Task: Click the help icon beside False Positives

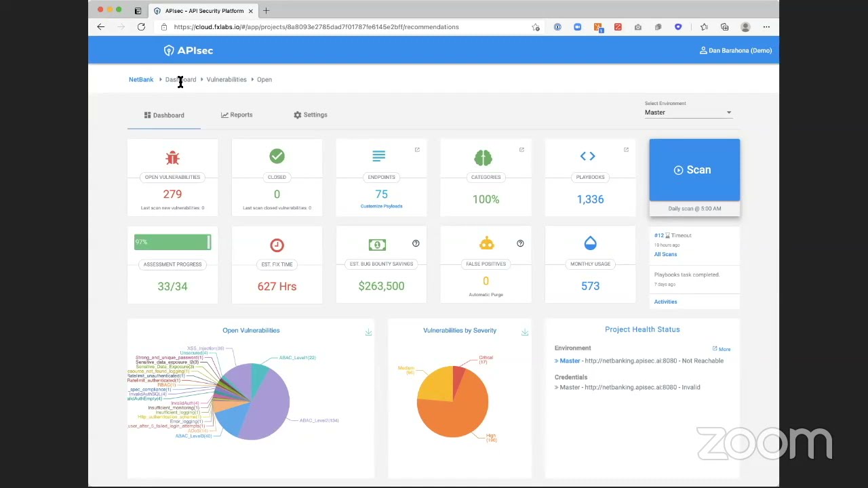Action: 520,243
